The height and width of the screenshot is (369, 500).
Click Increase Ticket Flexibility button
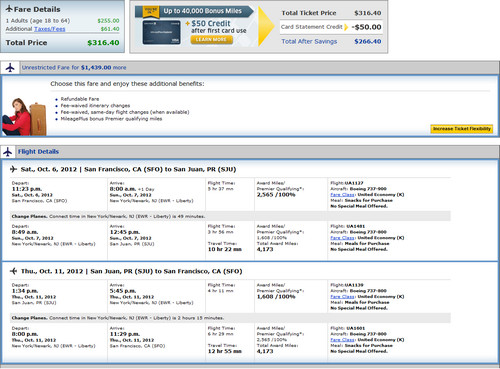point(462,129)
